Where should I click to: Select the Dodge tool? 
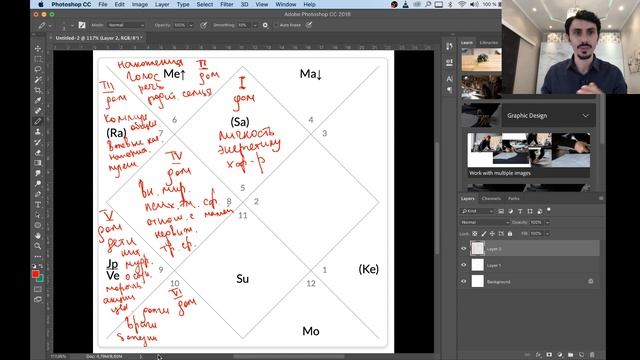[38, 184]
